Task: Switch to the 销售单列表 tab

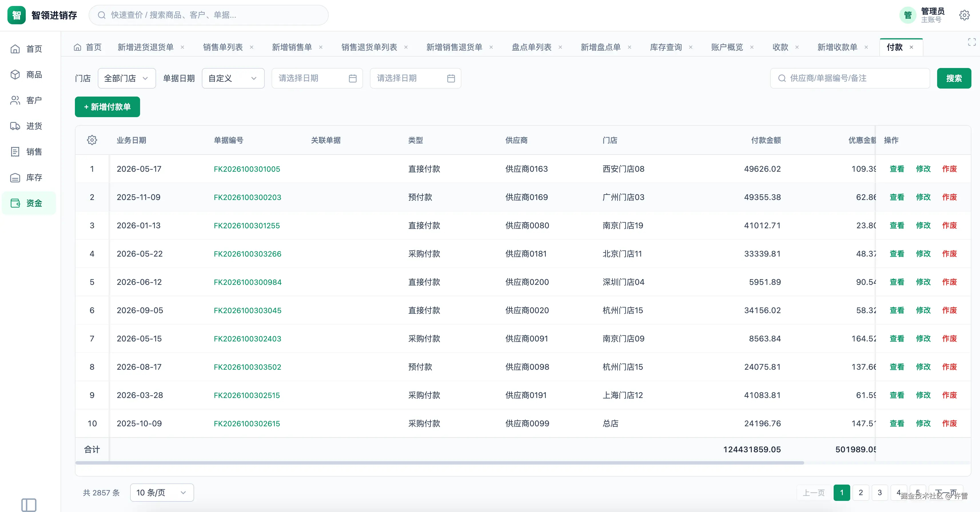Action: click(x=223, y=47)
